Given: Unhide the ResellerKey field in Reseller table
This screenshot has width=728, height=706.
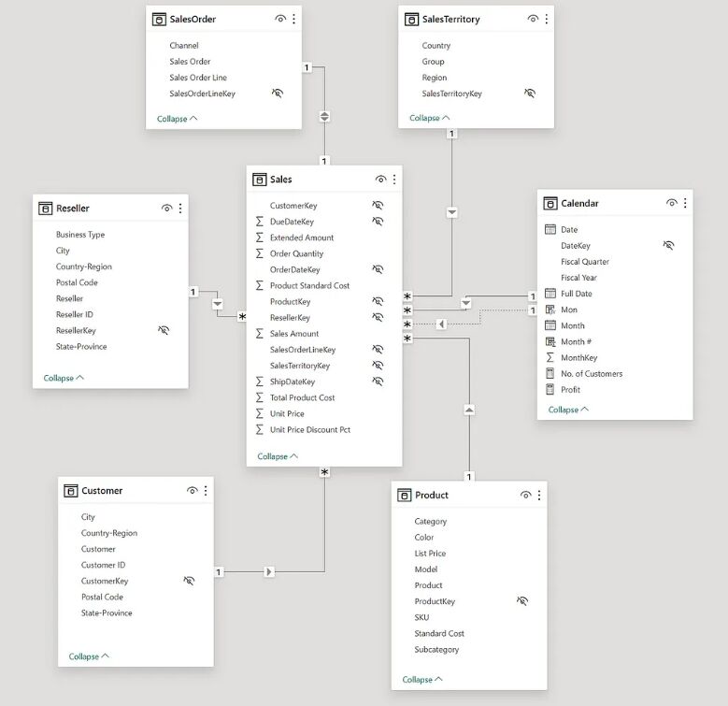Looking at the screenshot, I should [x=164, y=330].
